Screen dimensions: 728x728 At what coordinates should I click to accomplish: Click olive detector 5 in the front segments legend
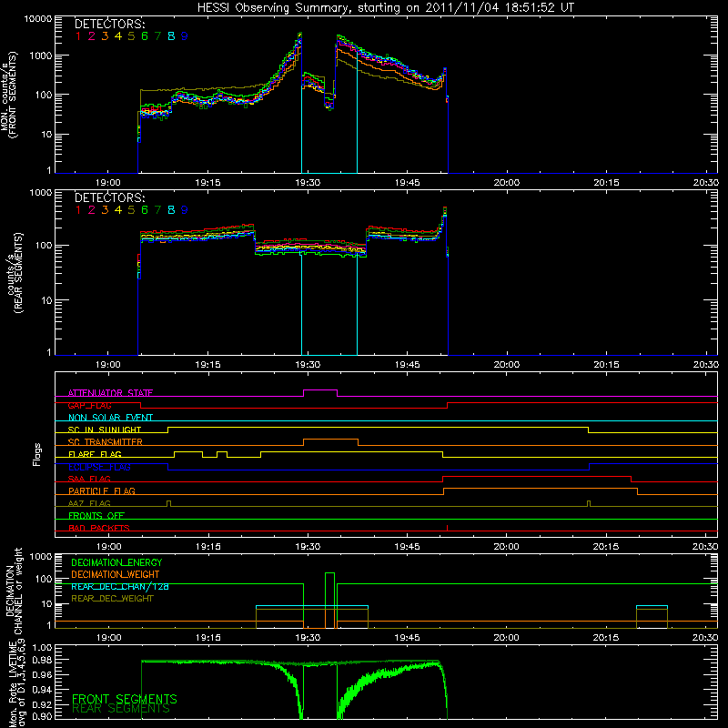point(131,36)
